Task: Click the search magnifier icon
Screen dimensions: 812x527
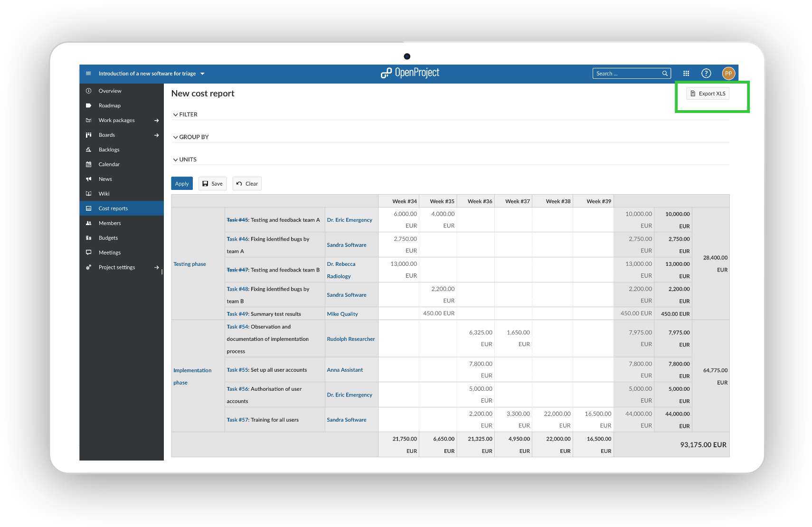Action: click(x=665, y=74)
